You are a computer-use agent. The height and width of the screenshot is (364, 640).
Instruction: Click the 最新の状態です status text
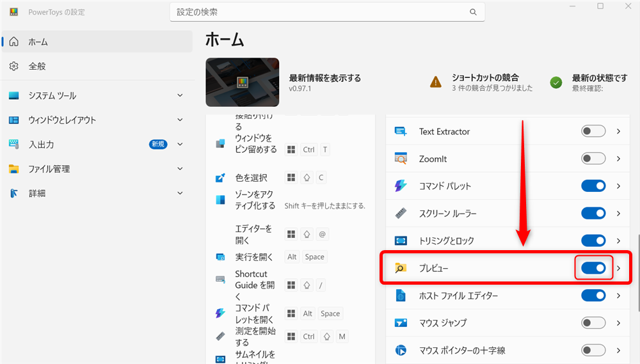click(600, 78)
